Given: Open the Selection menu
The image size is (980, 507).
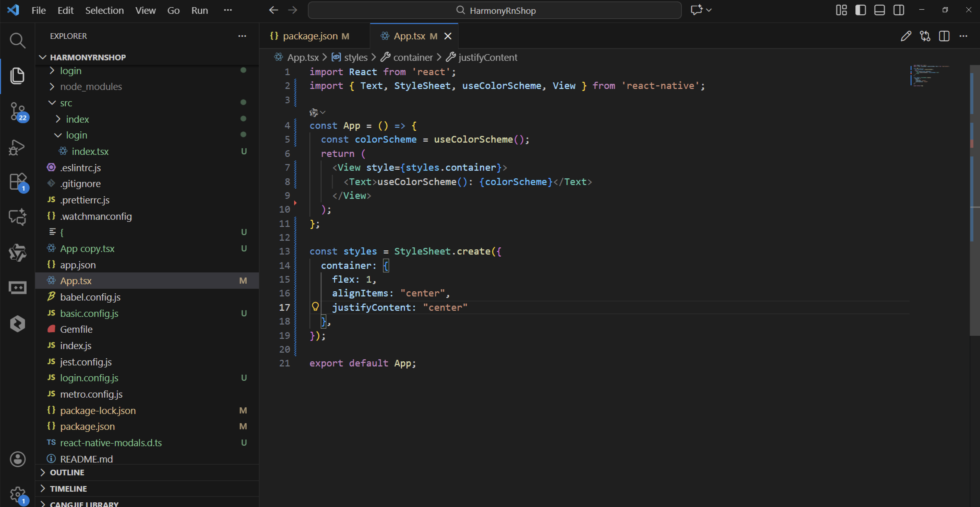Looking at the screenshot, I should coord(104,10).
